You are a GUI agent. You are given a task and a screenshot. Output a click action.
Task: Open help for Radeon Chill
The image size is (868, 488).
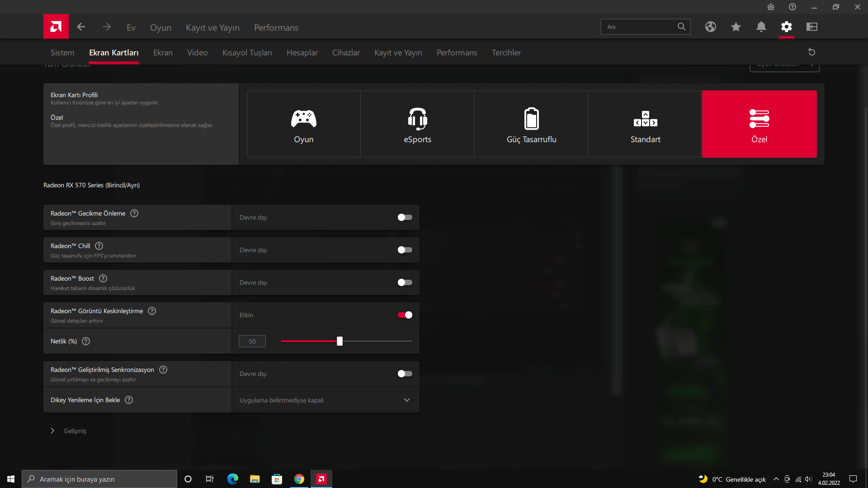click(99, 246)
